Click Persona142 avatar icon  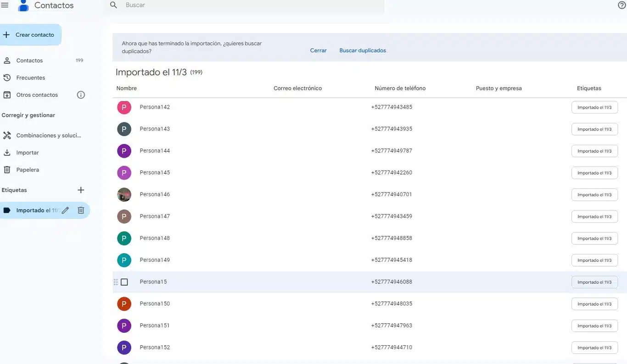pyautogui.click(x=124, y=107)
